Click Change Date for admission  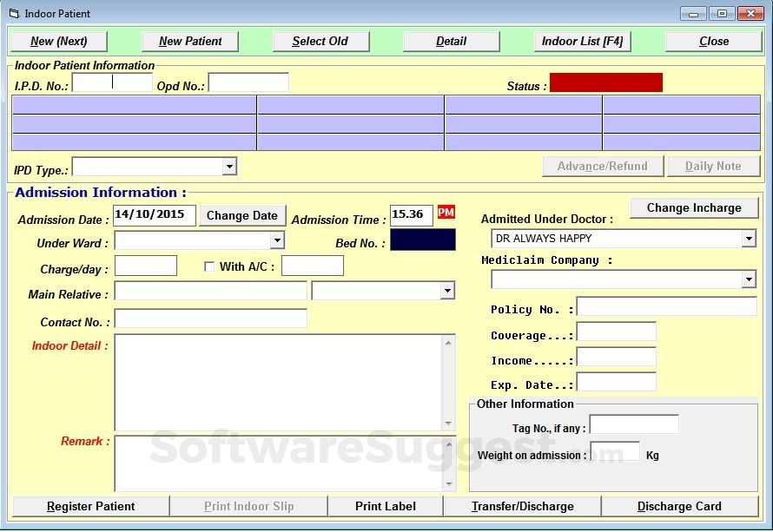coord(242,215)
